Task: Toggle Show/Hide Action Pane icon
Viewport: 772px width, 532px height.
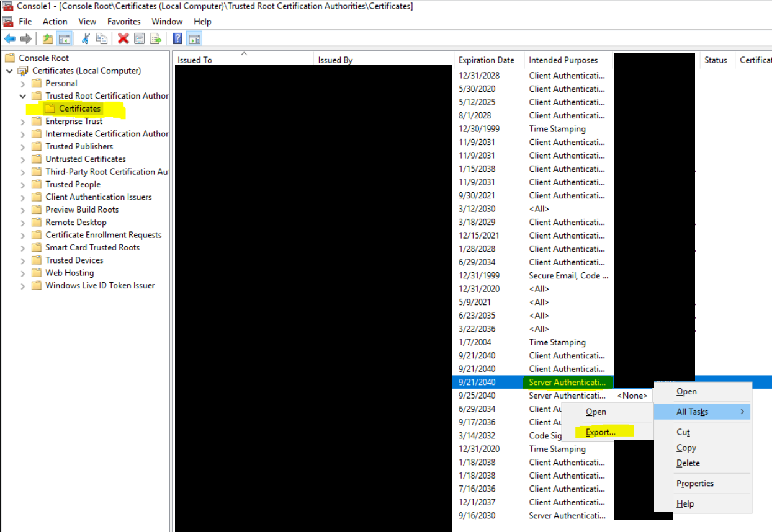Action: pyautogui.click(x=194, y=39)
